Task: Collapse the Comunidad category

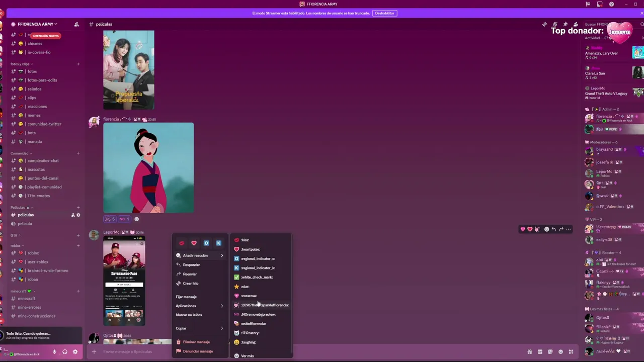Action: (x=21, y=153)
